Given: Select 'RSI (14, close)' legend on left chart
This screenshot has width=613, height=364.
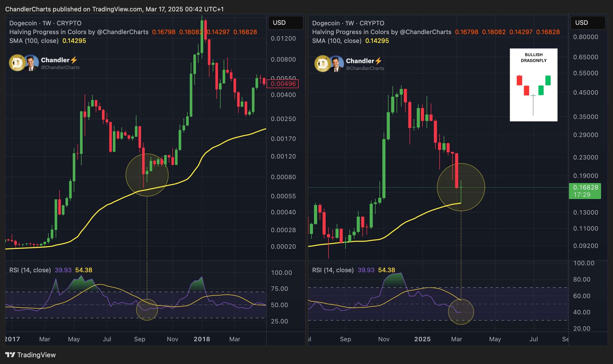Looking at the screenshot, I should 30,270.
